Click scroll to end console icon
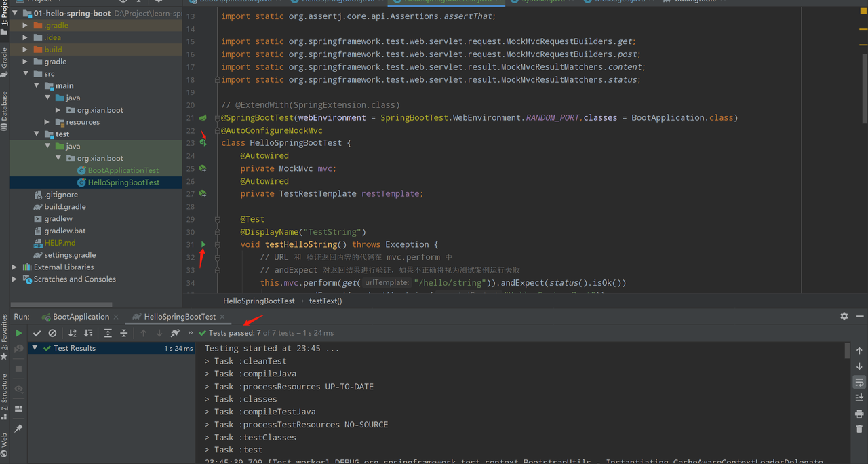The image size is (868, 464). tap(859, 398)
